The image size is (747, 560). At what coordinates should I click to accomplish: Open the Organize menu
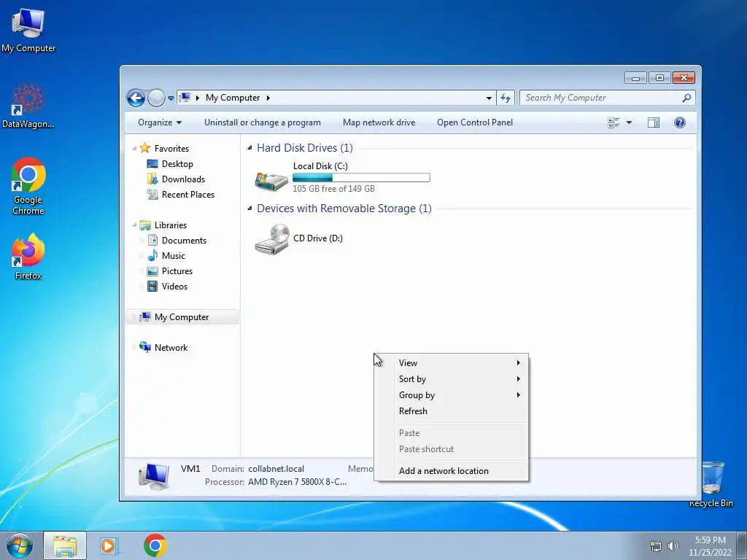pos(160,122)
